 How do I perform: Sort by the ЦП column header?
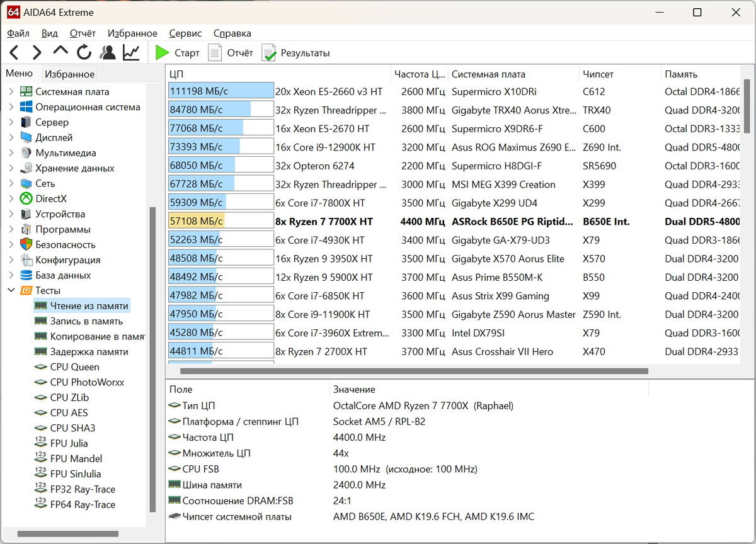tap(278, 74)
